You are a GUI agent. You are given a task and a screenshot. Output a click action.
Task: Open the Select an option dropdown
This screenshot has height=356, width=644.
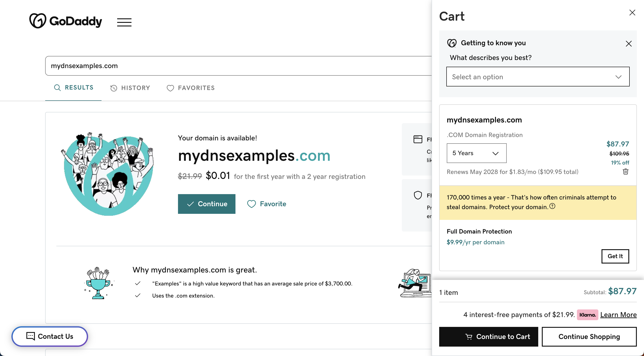coord(538,77)
